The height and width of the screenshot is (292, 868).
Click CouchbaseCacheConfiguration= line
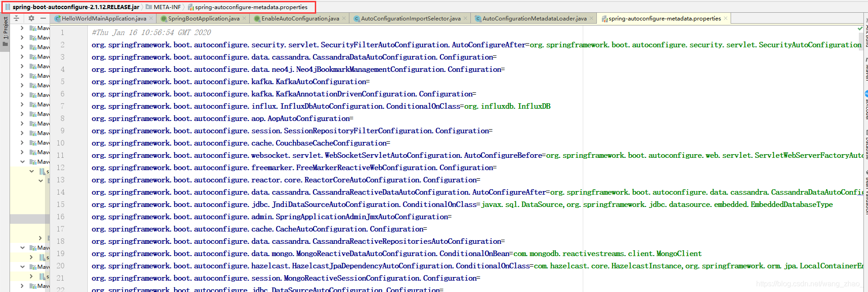click(x=241, y=143)
